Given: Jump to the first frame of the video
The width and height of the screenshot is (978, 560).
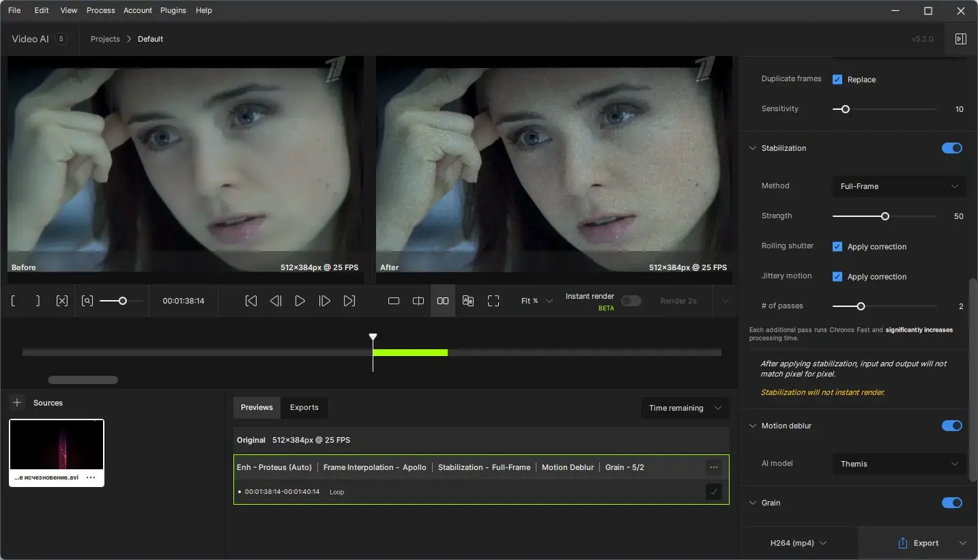Looking at the screenshot, I should click(251, 300).
